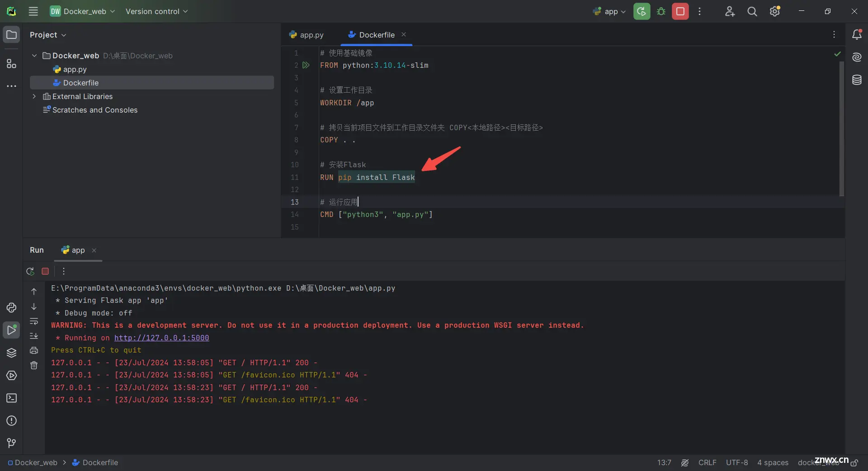Expand External Libraries node
868x471 pixels.
[34, 96]
